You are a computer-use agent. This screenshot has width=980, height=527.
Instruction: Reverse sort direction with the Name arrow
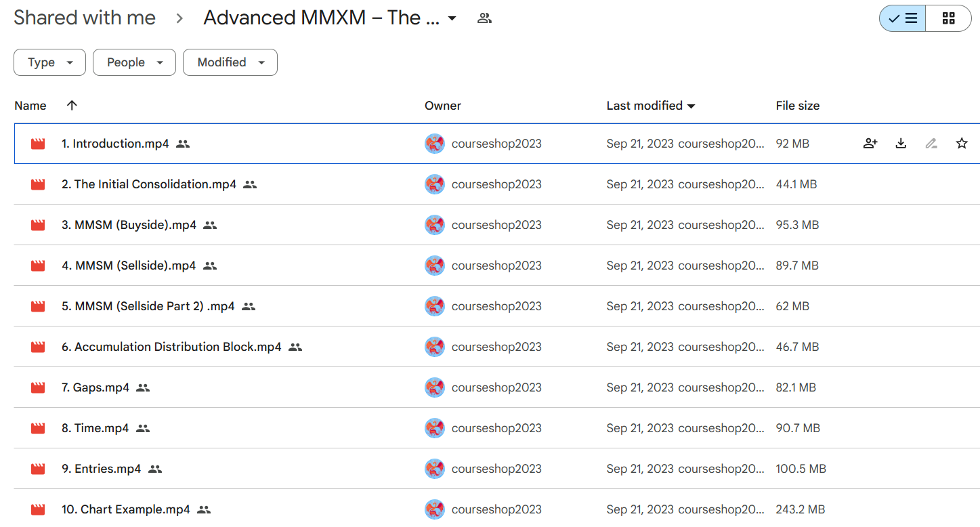point(72,105)
